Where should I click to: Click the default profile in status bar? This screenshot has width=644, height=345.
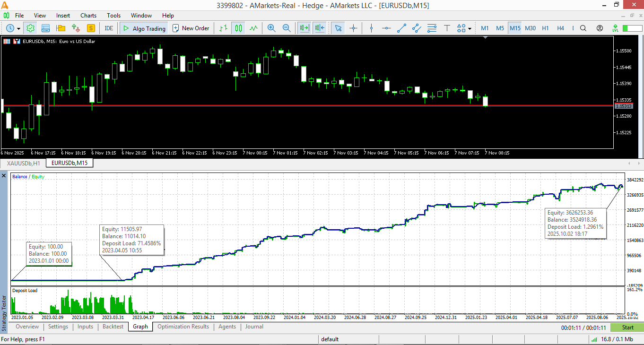click(330, 339)
